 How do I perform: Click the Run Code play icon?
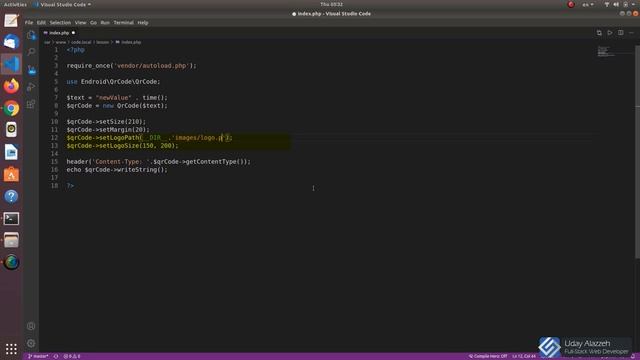610,33
